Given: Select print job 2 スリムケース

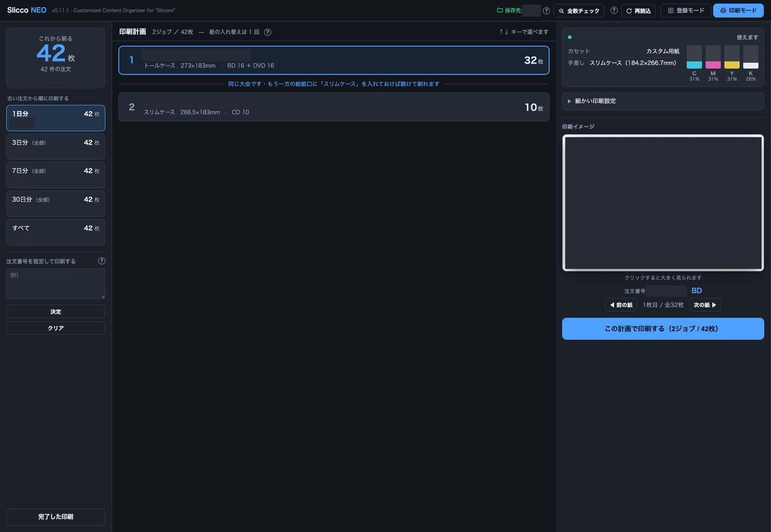Looking at the screenshot, I should click(334, 107).
